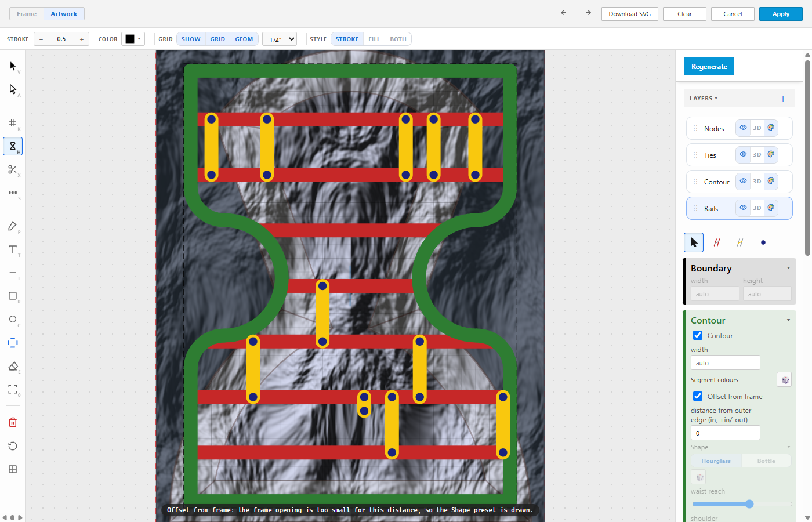The width and height of the screenshot is (812, 522).
Task: Open palette colors for Nodes layer
Action: click(x=771, y=128)
